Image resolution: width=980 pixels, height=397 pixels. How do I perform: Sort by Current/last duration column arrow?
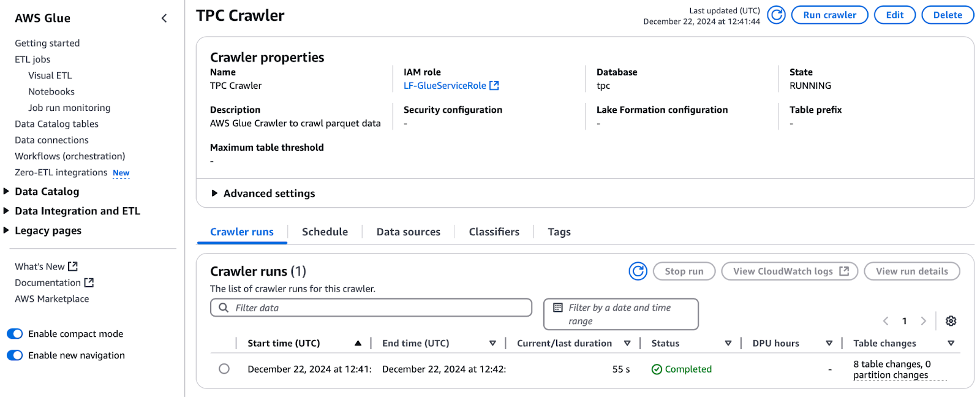coord(627,344)
